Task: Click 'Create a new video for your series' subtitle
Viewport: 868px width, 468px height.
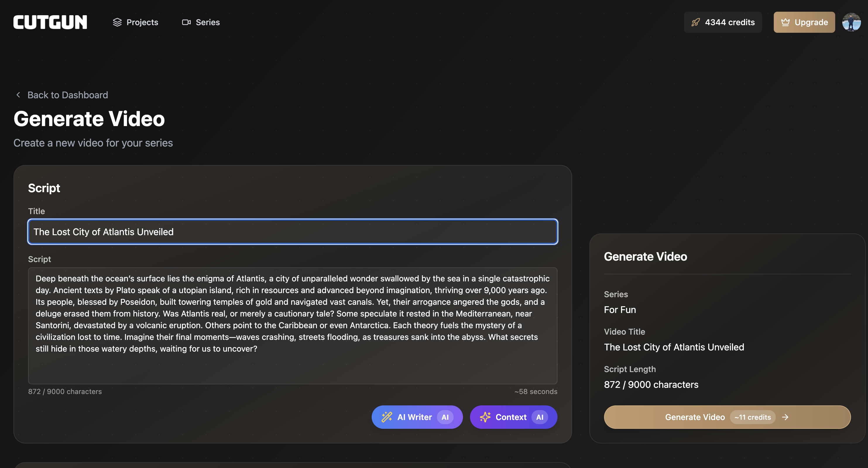Action: [93, 143]
